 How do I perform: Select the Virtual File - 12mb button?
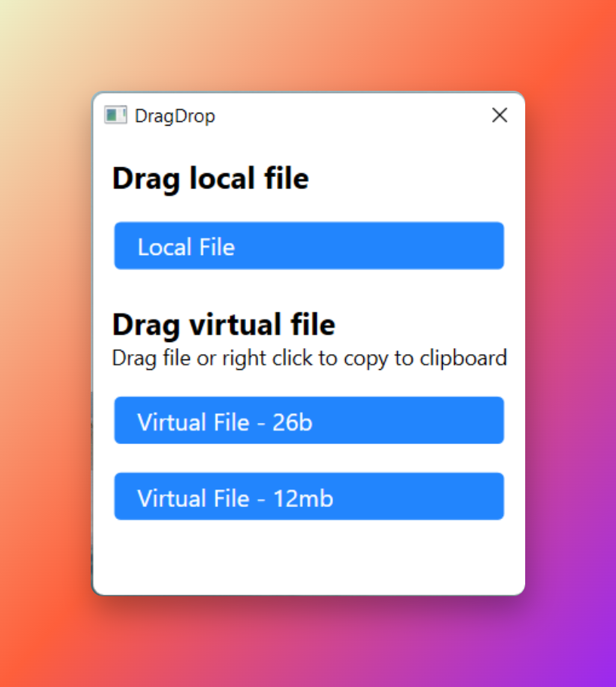pos(309,496)
